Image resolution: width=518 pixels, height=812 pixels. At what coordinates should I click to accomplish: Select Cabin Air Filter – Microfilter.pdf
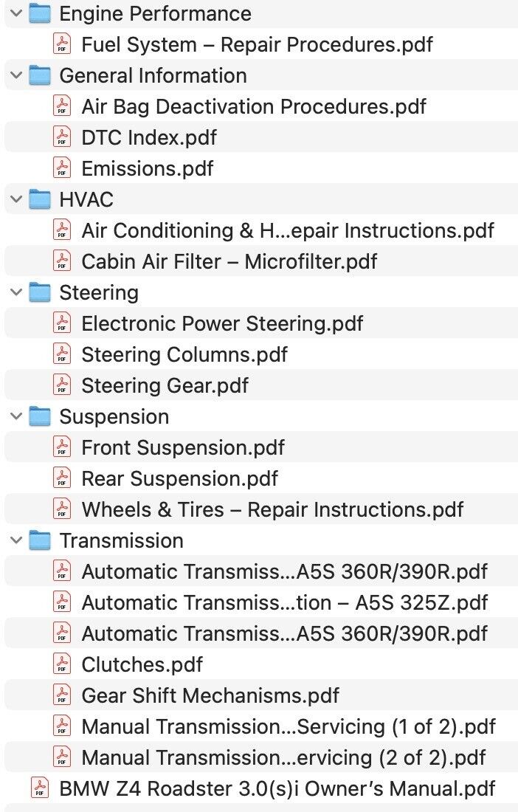[229, 261]
